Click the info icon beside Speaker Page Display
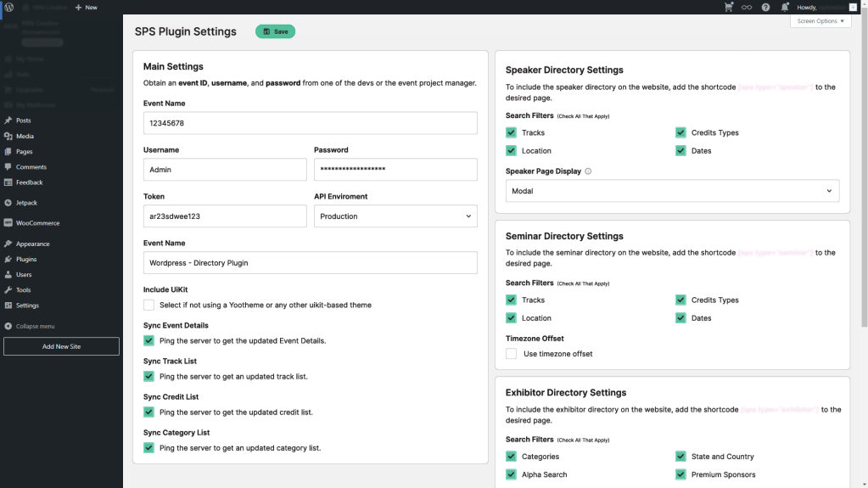868x488 pixels. [x=588, y=171]
